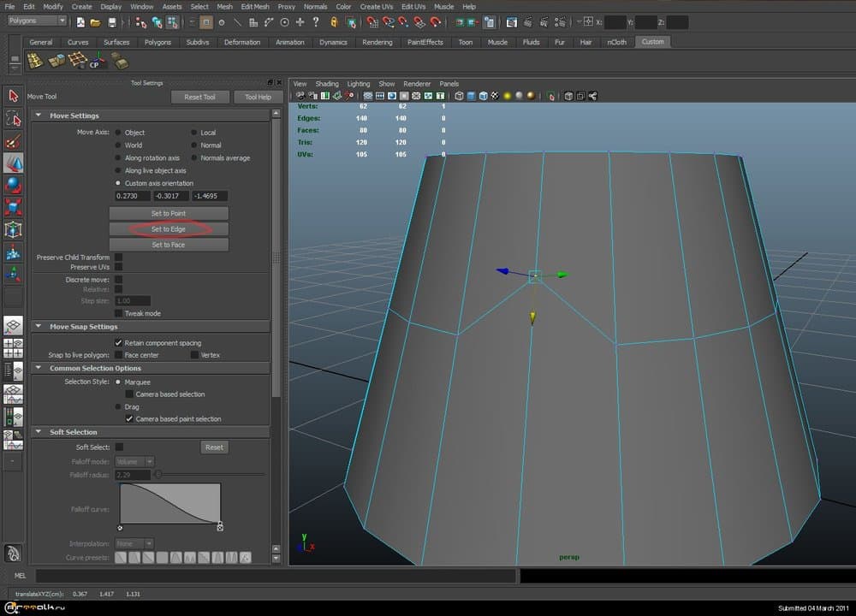Click the Set to Point button

point(169,213)
